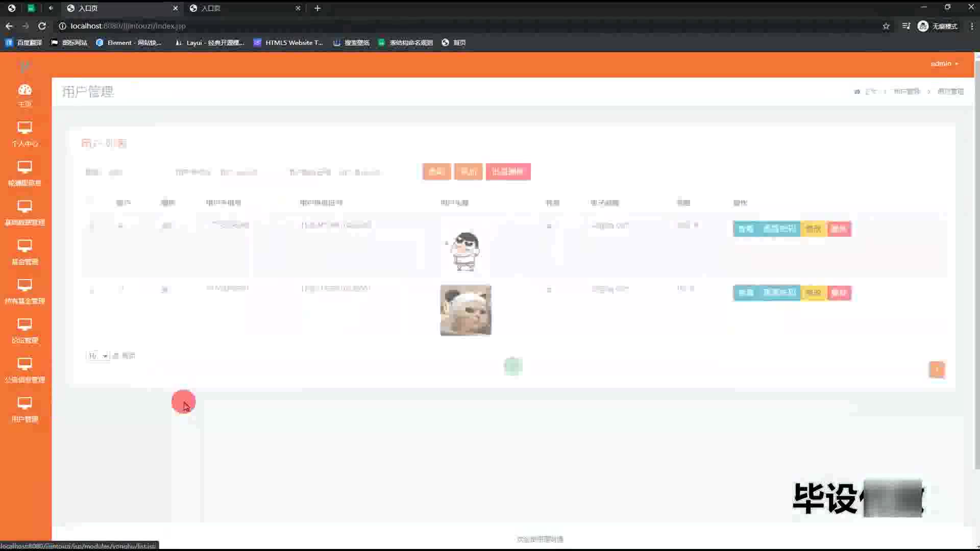Click 重置密码 button in first user row

click(779, 229)
